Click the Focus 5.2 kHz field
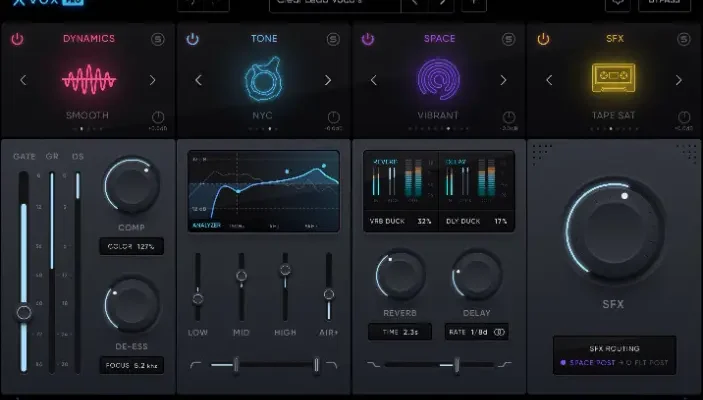 [131, 366]
